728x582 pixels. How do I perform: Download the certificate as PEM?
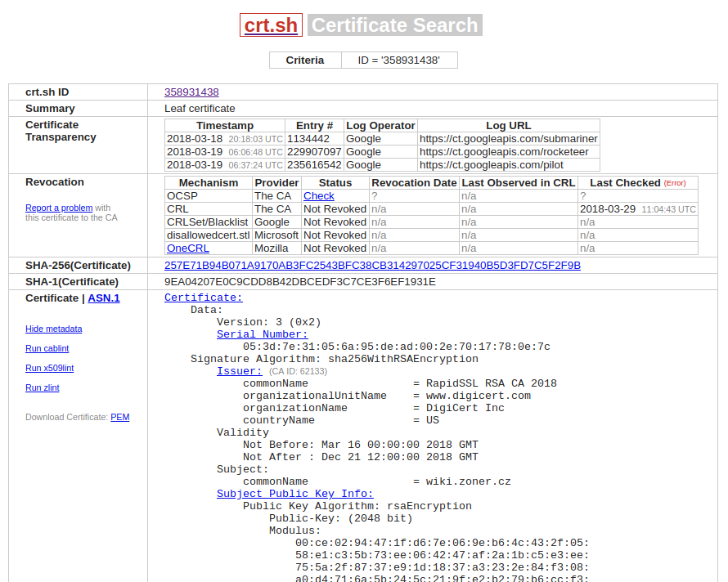119,417
